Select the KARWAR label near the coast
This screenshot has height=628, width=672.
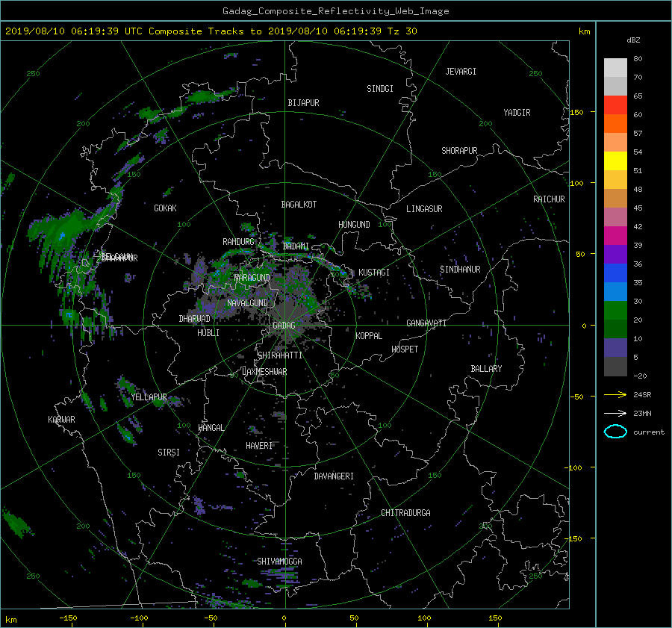pyautogui.click(x=61, y=420)
